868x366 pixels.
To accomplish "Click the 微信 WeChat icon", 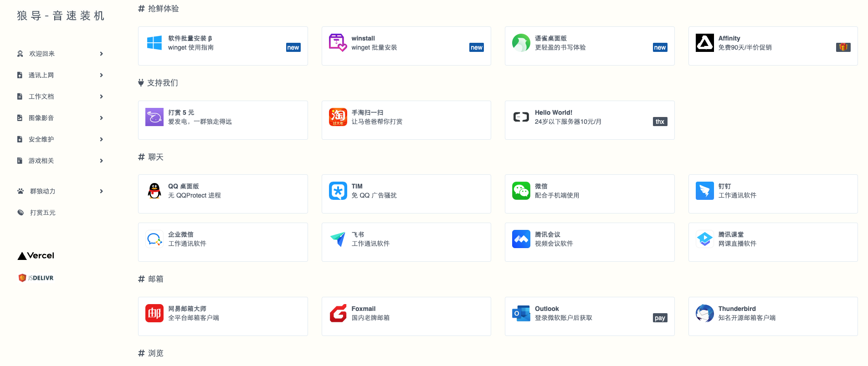I will 521,191.
